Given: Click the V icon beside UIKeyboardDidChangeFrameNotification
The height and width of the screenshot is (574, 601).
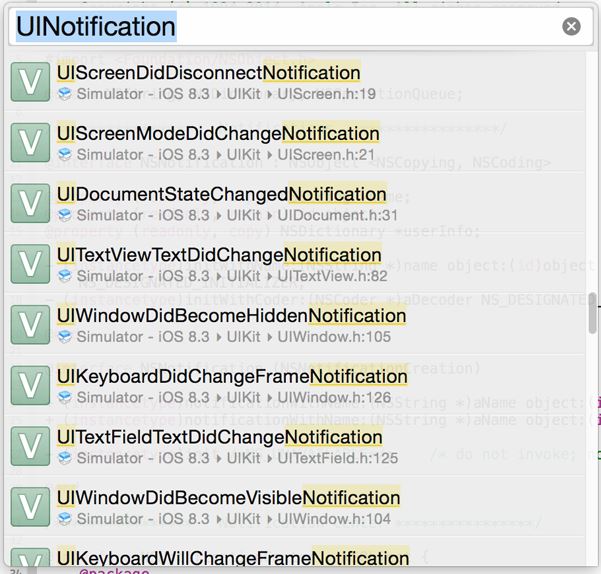Looking at the screenshot, I should (x=30, y=386).
